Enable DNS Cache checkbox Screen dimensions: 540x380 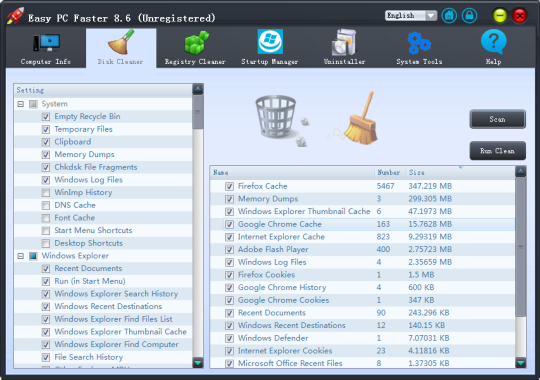(45, 205)
